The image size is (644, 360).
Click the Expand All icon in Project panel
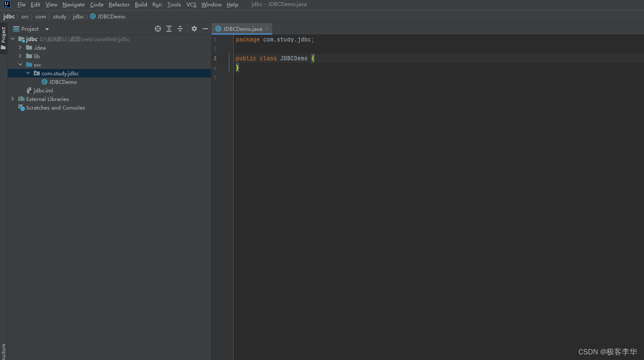click(169, 29)
